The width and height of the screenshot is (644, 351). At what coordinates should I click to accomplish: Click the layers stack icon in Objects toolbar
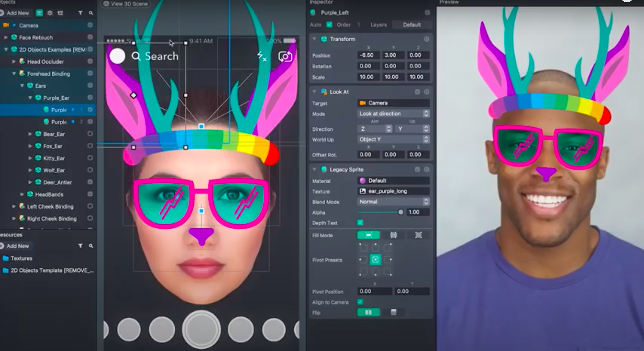(x=50, y=13)
